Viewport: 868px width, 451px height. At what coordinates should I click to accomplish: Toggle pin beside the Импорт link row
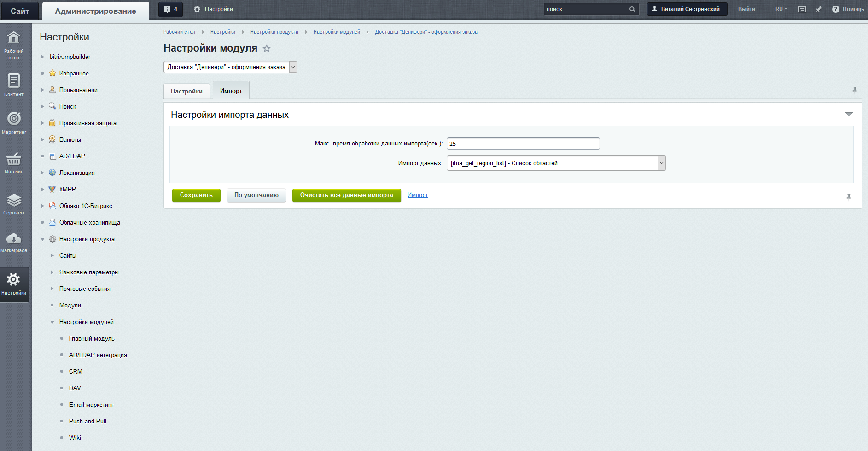pyautogui.click(x=848, y=197)
